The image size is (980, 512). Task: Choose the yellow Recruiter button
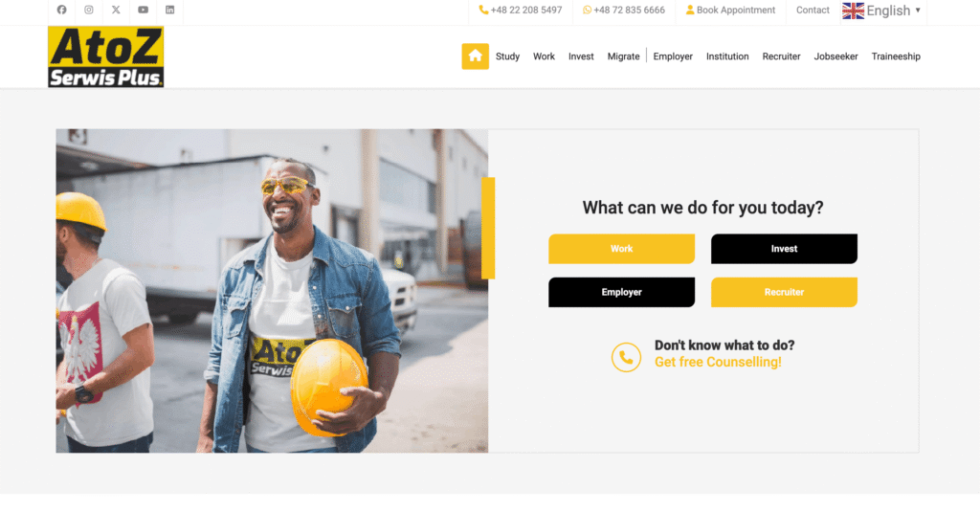pyautogui.click(x=784, y=292)
